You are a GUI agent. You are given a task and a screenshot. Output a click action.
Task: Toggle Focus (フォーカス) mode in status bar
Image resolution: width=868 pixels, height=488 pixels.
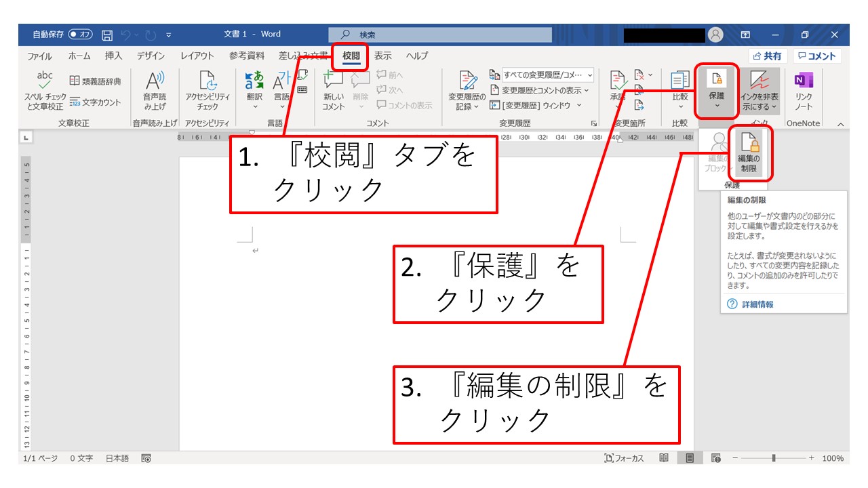click(623, 458)
